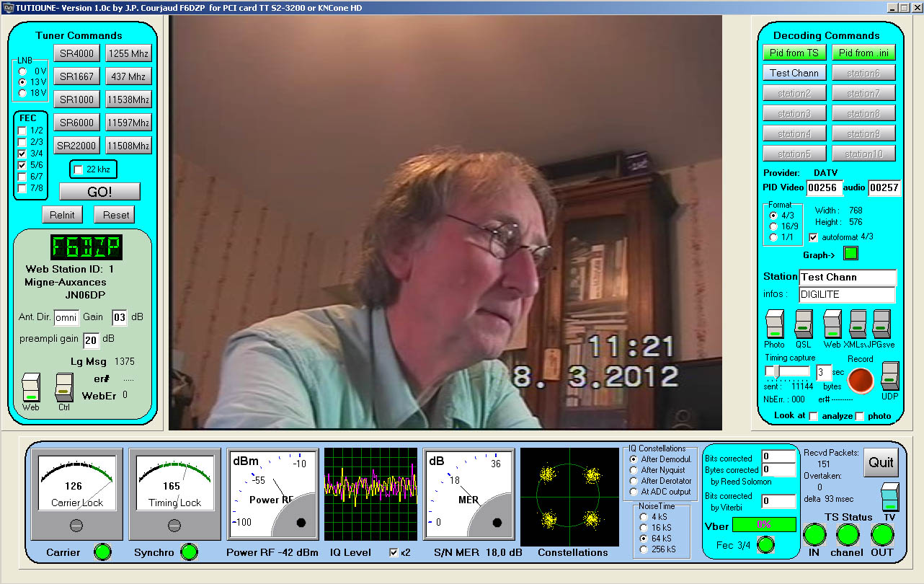Image resolution: width=924 pixels, height=584 pixels.
Task: Click Pid from .ini button
Action: (863, 53)
